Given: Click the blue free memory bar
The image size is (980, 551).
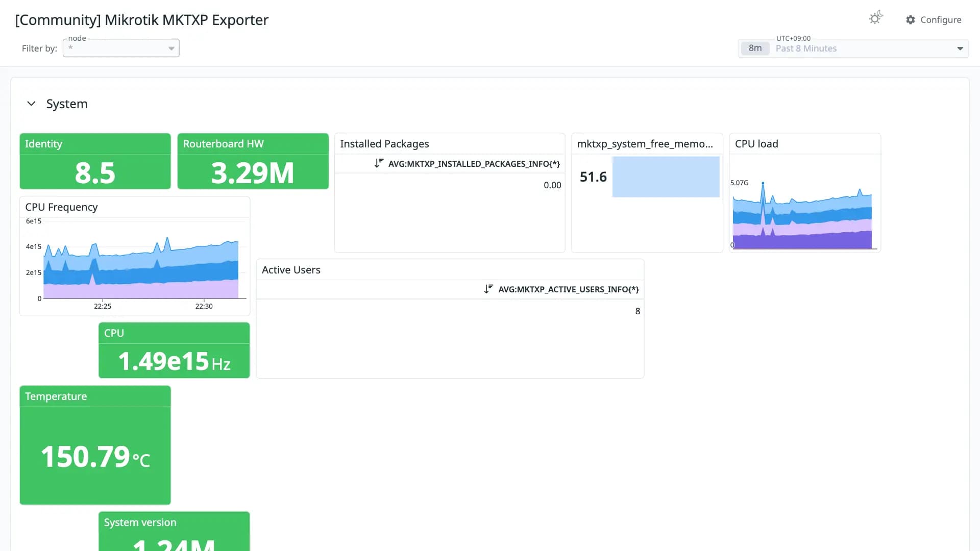Looking at the screenshot, I should [x=666, y=177].
